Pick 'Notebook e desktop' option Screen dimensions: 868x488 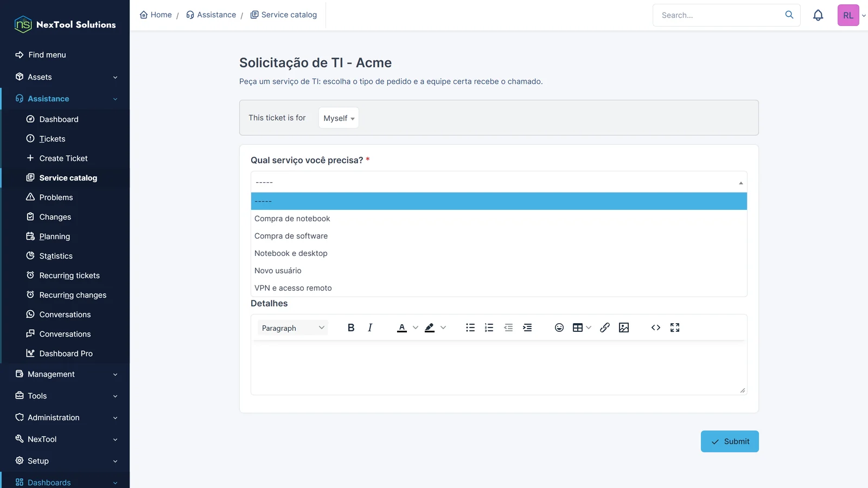499,253
